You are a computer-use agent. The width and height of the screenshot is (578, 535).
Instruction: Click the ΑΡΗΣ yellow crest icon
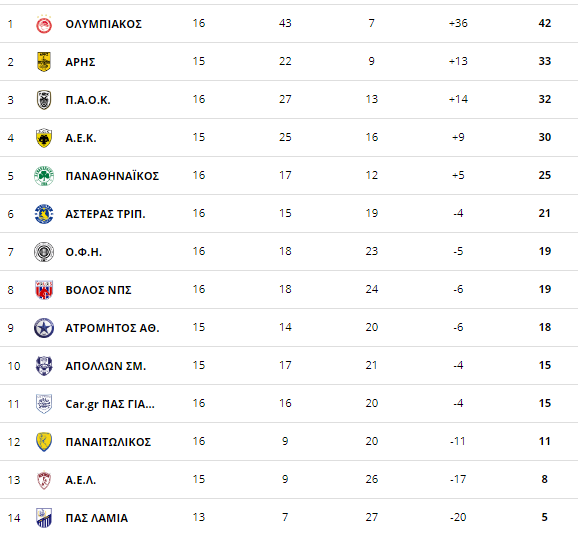coord(44,62)
